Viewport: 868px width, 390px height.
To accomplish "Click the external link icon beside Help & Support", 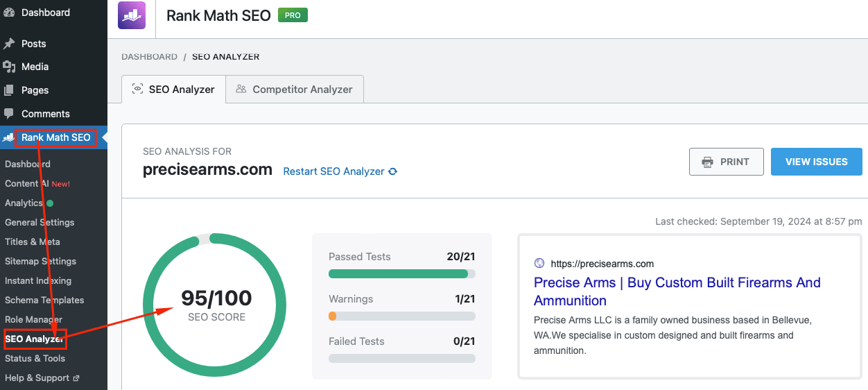I will tap(76, 378).
